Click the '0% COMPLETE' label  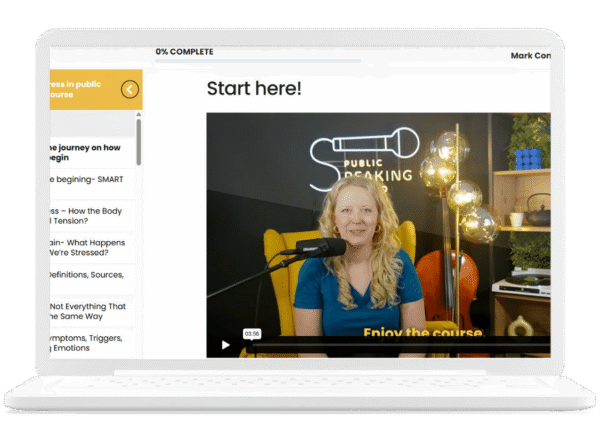(184, 52)
